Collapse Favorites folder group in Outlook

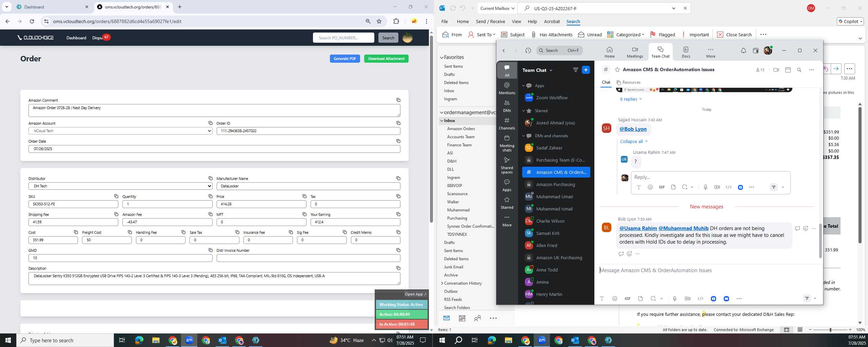click(442, 58)
